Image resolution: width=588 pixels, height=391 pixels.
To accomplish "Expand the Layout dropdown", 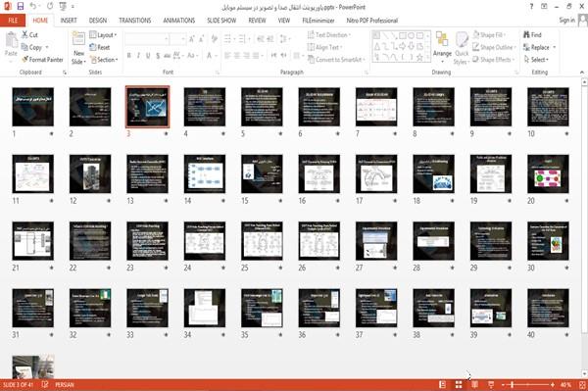I will pos(103,35).
